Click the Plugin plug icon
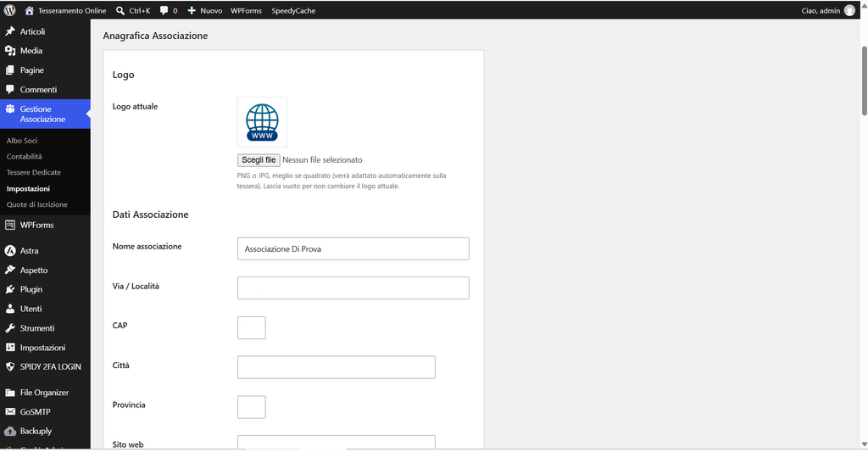The image size is (868, 452). coord(10,289)
